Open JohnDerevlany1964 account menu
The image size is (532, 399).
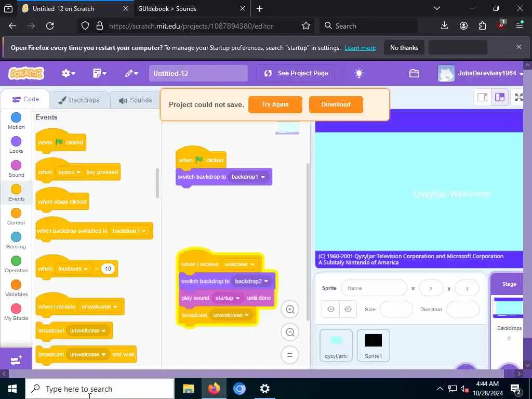(481, 73)
